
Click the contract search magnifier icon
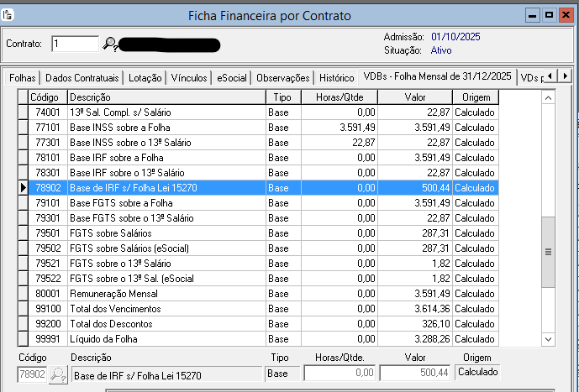110,44
